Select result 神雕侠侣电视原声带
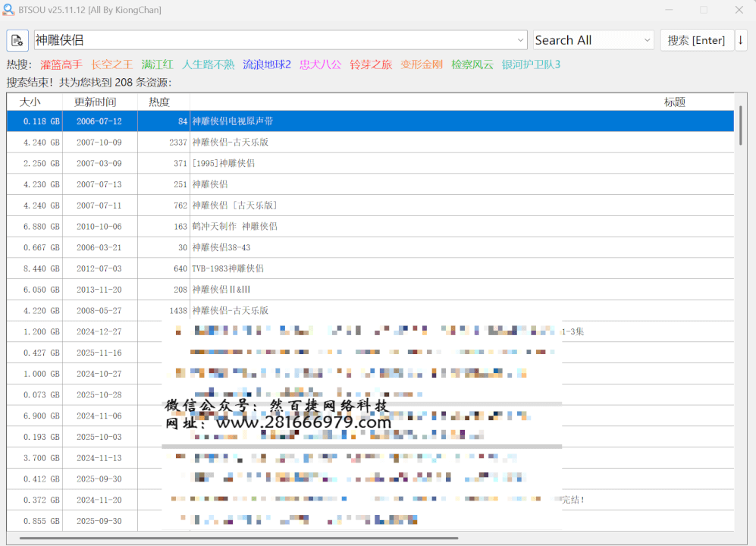 tap(233, 121)
